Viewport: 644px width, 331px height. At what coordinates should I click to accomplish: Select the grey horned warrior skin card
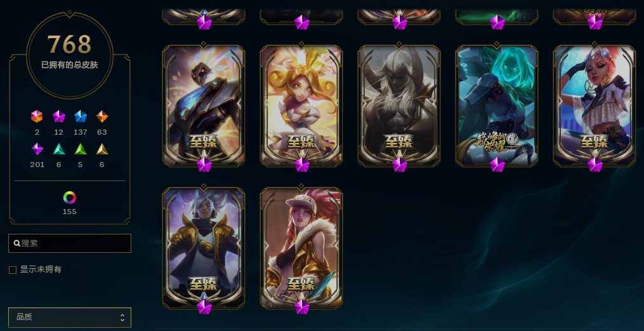(399, 106)
